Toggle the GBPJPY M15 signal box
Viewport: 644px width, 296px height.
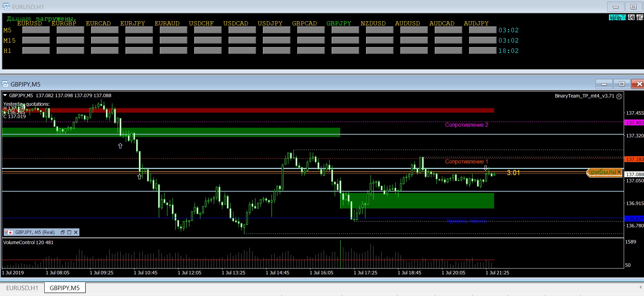point(345,41)
